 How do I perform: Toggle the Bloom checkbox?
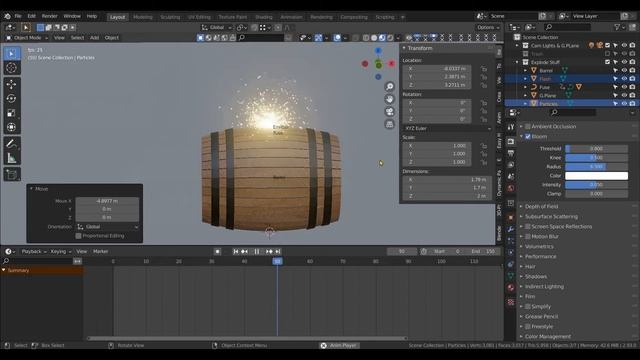(x=528, y=136)
